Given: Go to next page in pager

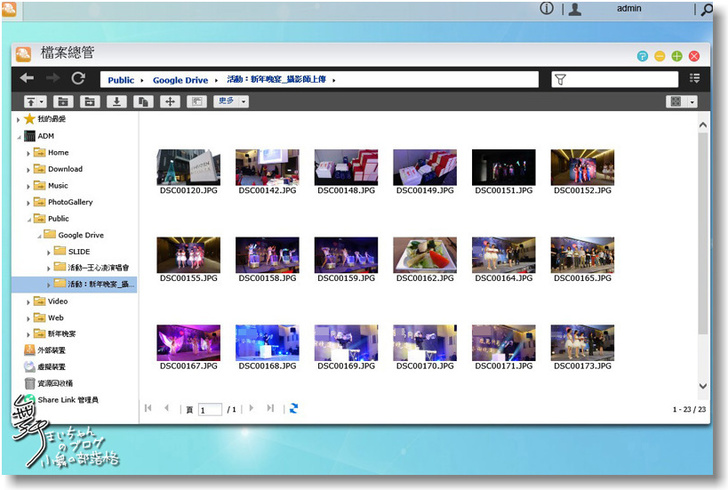Looking at the screenshot, I should pos(252,408).
